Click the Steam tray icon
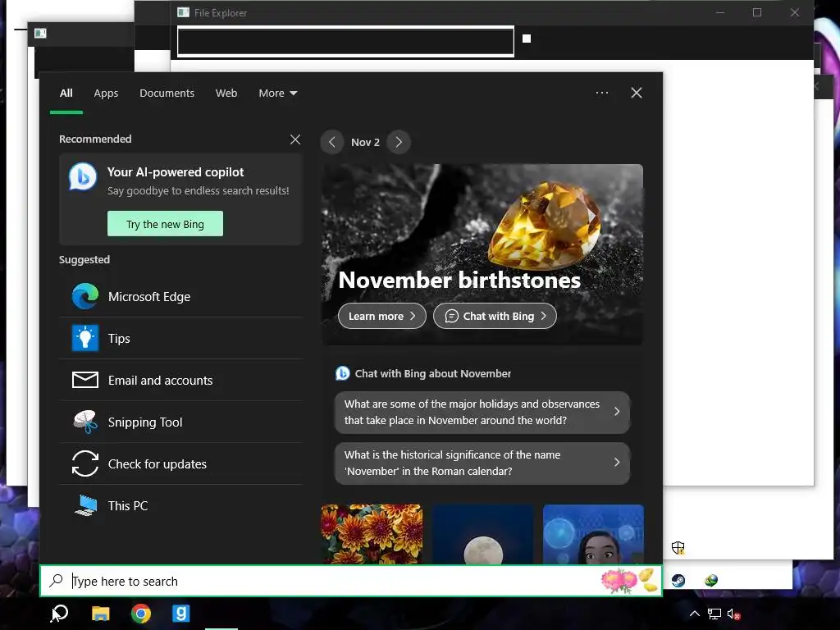 point(678,581)
